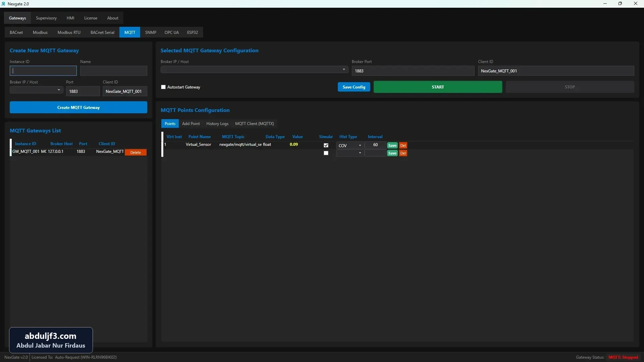Select the GW_MQTT_001 gateway row

tap(78, 152)
